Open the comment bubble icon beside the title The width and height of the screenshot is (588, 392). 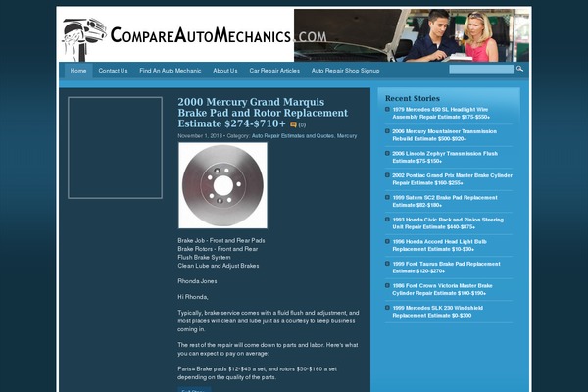(x=293, y=124)
